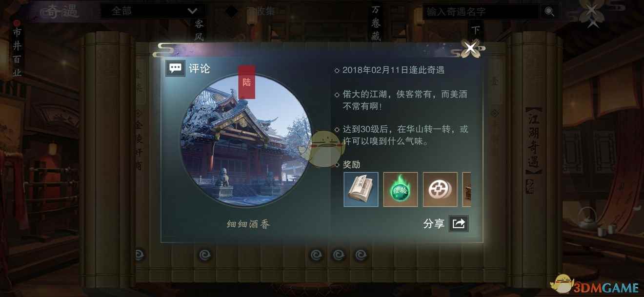Toggle the 已收集 collected diamond checkbox

[232, 11]
